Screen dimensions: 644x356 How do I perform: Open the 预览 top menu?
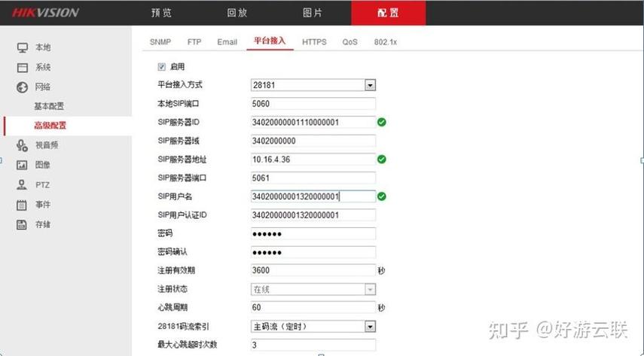click(x=161, y=13)
